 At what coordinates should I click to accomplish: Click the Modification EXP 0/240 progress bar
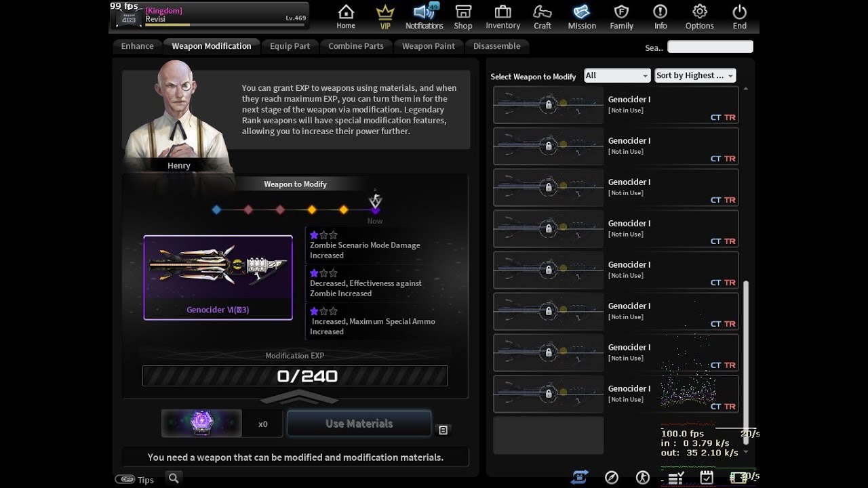coord(295,376)
